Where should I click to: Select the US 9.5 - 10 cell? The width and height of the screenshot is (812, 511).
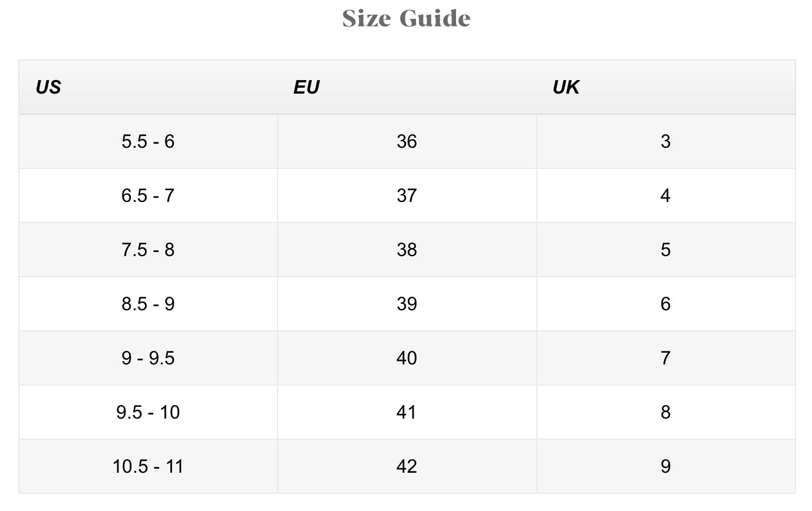[x=148, y=412]
